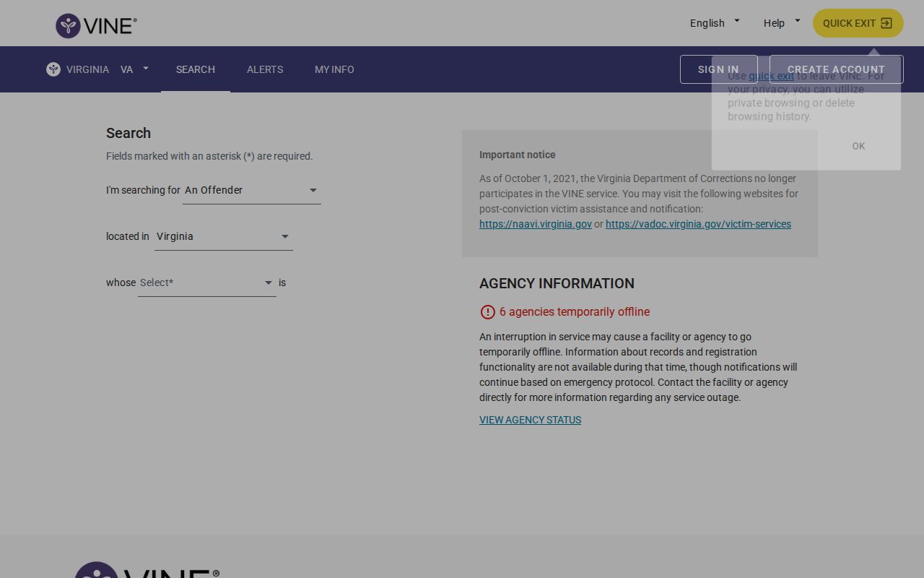Screen dimensions: 924x578
Task: Click the 'Search' heading
Action: pos(128,133)
